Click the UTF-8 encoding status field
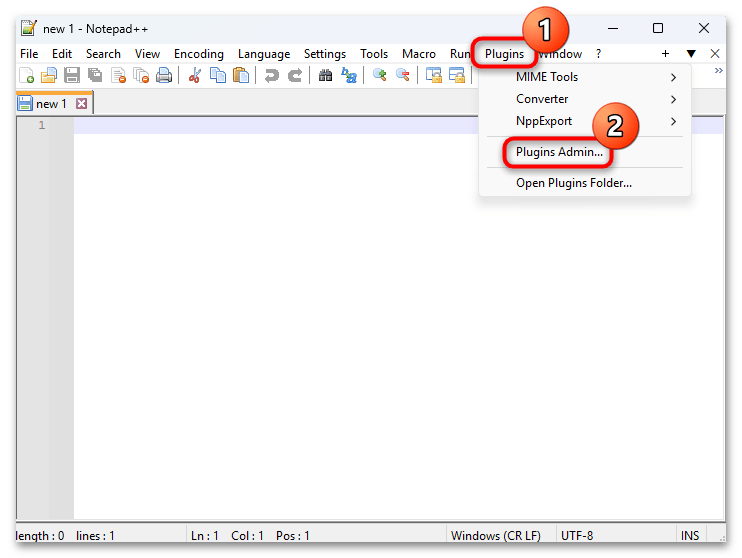The height and width of the screenshot is (558, 742). (577, 536)
